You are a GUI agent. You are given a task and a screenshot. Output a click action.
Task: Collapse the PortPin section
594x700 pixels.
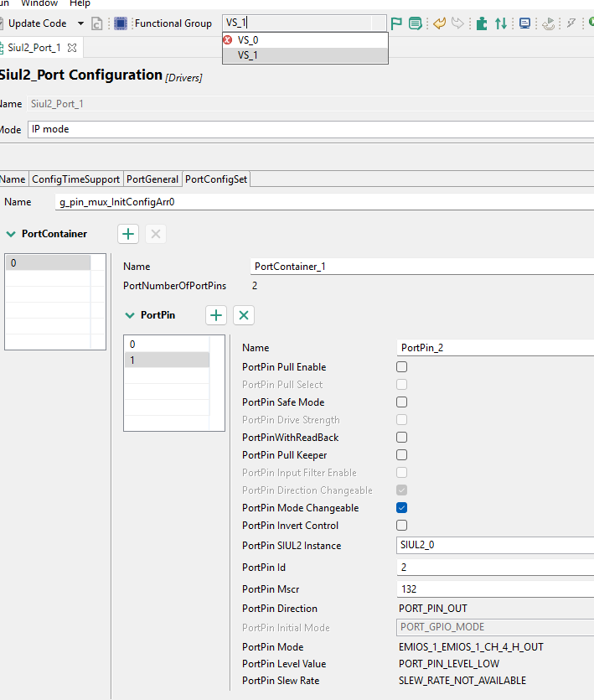click(132, 315)
